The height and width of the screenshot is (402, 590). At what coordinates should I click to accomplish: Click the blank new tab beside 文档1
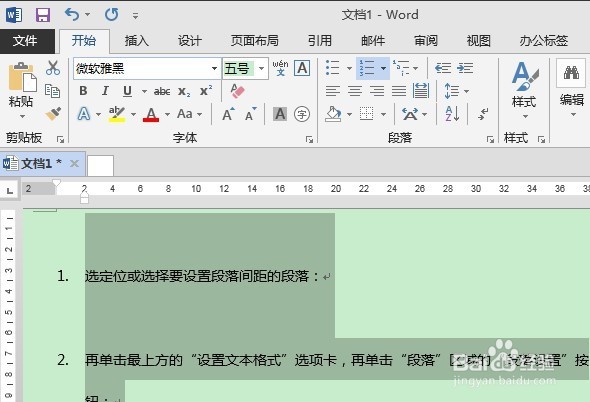click(100, 165)
